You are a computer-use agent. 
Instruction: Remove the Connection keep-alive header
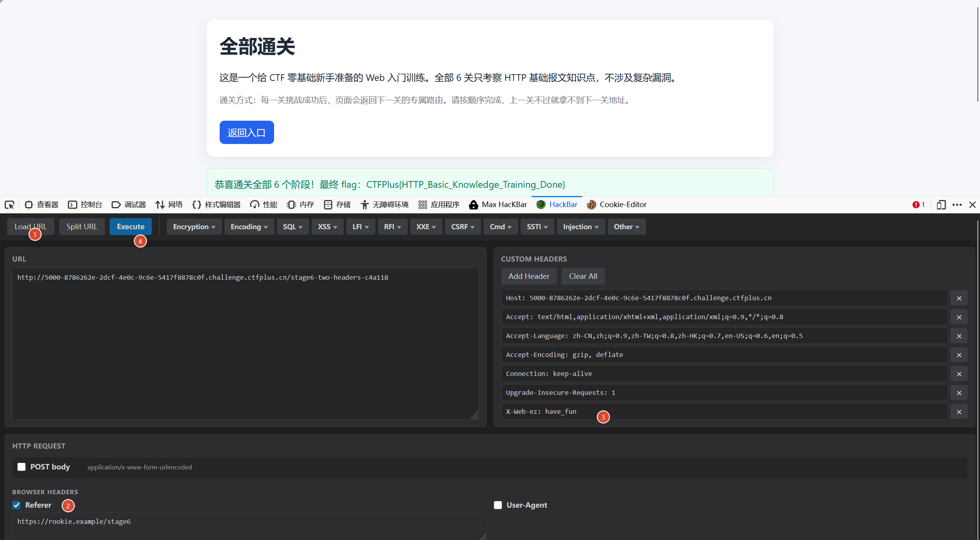(x=959, y=374)
